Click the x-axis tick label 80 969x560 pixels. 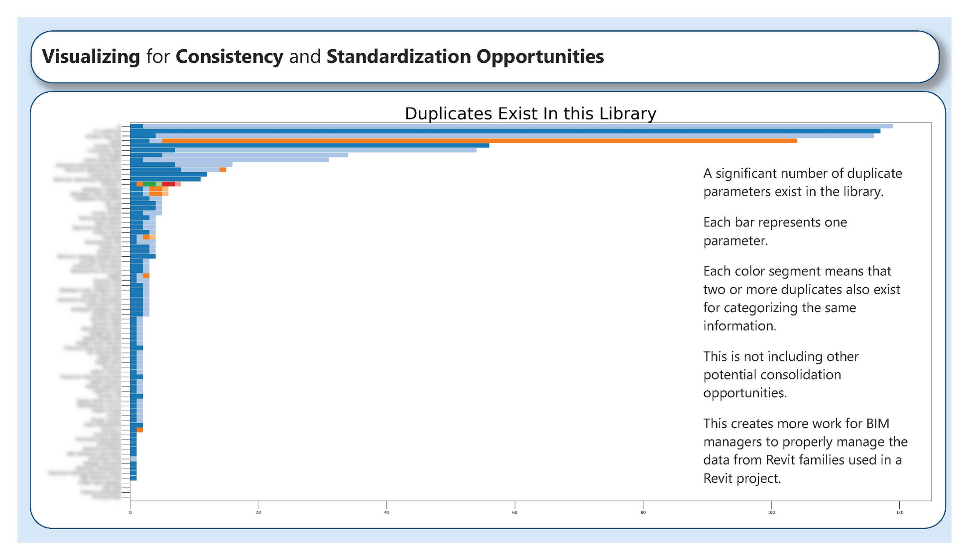tap(643, 512)
